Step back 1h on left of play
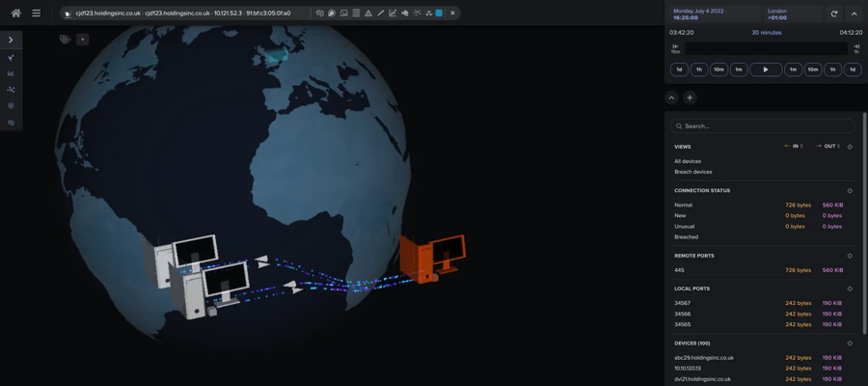 click(699, 69)
